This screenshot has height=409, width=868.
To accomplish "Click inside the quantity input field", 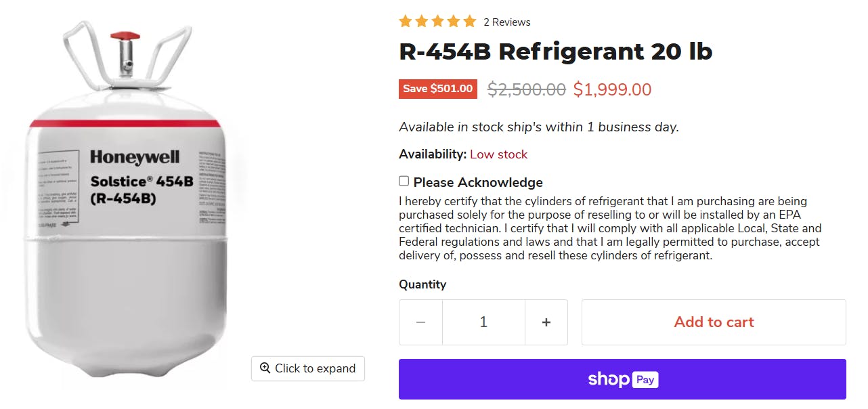I will tap(483, 322).
